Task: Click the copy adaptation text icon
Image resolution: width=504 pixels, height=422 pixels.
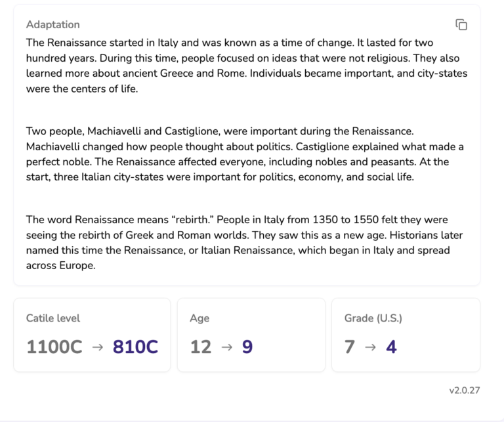Action: point(461,25)
